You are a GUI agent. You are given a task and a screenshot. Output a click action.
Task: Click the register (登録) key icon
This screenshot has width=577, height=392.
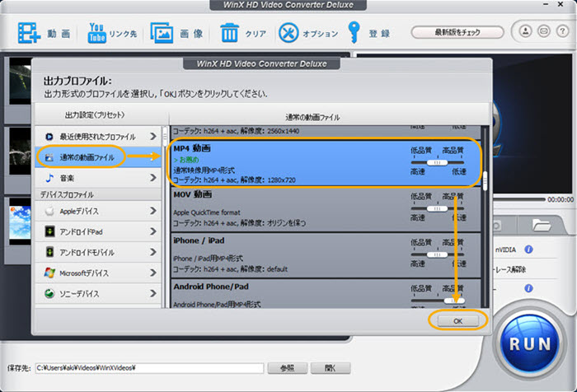pyautogui.click(x=354, y=32)
